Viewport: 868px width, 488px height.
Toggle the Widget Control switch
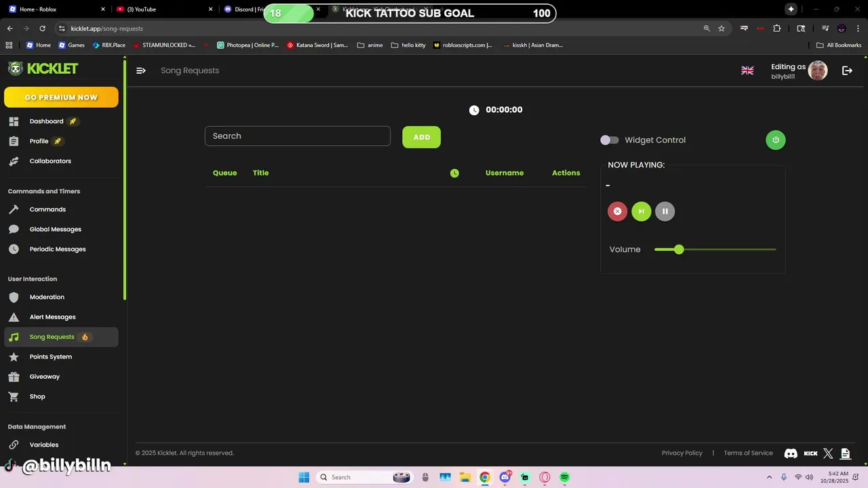tap(609, 140)
